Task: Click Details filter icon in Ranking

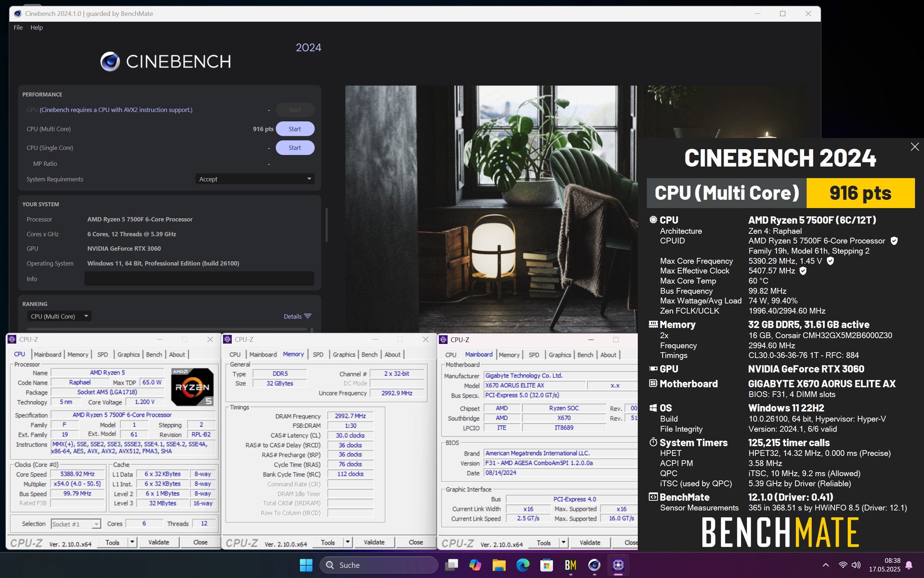Action: (308, 316)
